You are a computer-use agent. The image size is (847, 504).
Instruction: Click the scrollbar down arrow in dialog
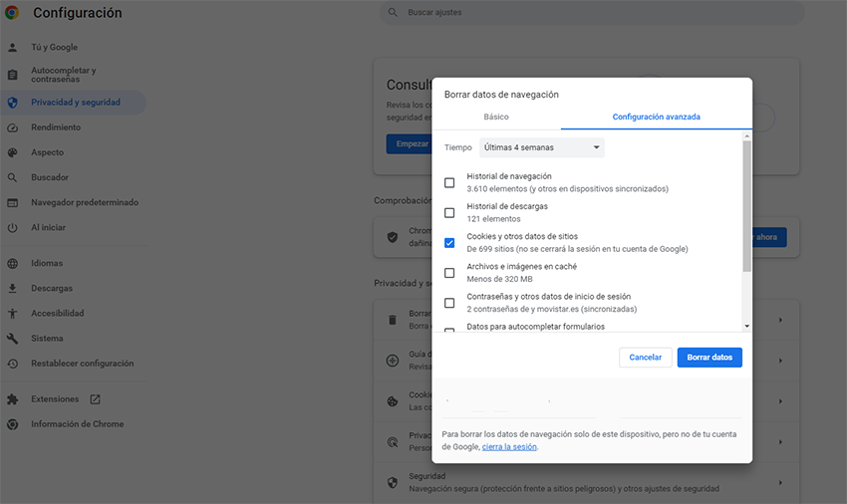[x=746, y=327]
